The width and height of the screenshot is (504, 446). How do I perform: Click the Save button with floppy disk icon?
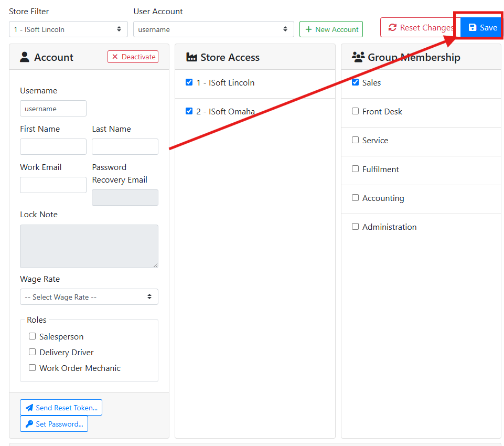pos(481,28)
